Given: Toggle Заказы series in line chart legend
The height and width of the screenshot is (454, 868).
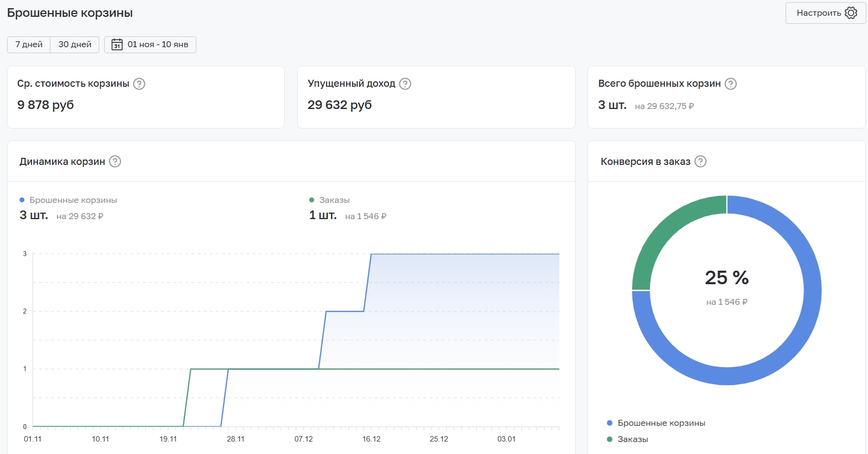Looking at the screenshot, I should [334, 200].
